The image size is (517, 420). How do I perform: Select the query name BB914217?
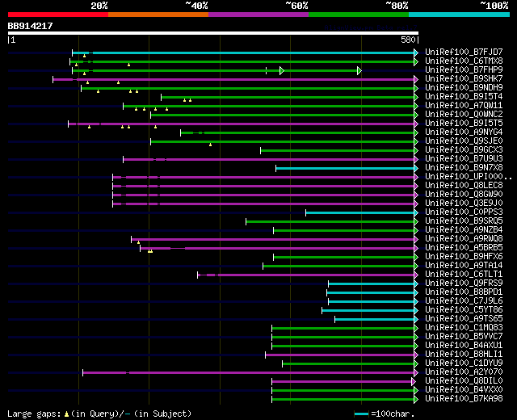tap(31, 26)
